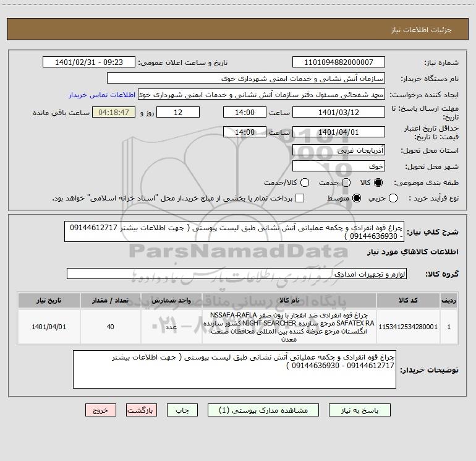Click the table date cell 1401/04/01
The width and height of the screenshot is (476, 461).
pyautogui.click(x=49, y=327)
